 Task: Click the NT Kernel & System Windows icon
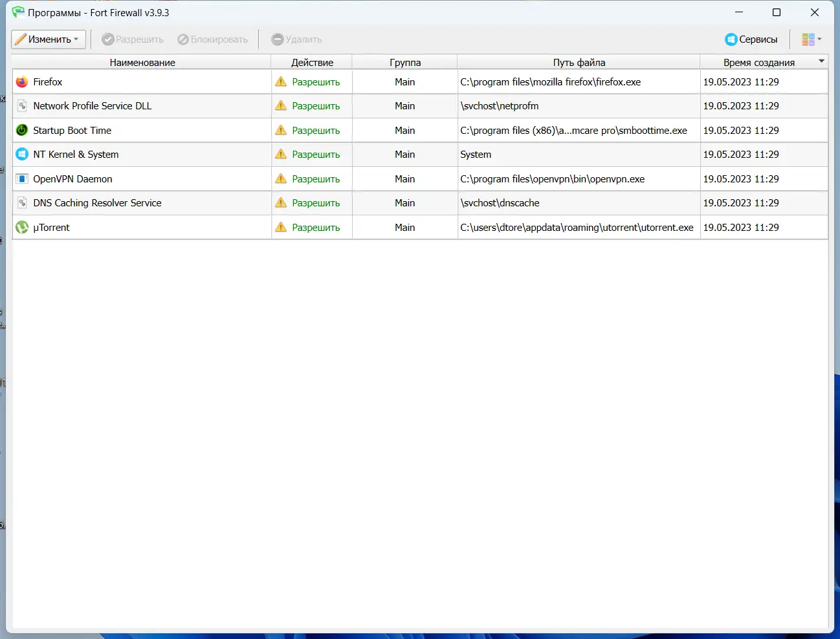tap(22, 155)
